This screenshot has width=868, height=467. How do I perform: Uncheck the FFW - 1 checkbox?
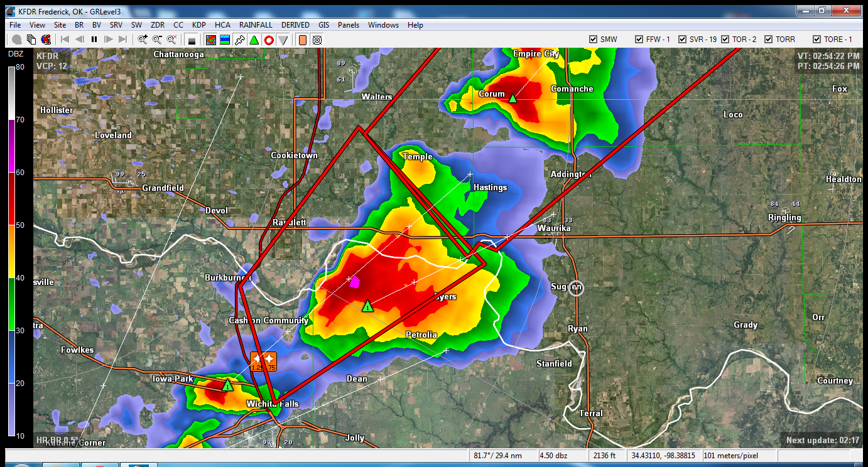point(639,39)
